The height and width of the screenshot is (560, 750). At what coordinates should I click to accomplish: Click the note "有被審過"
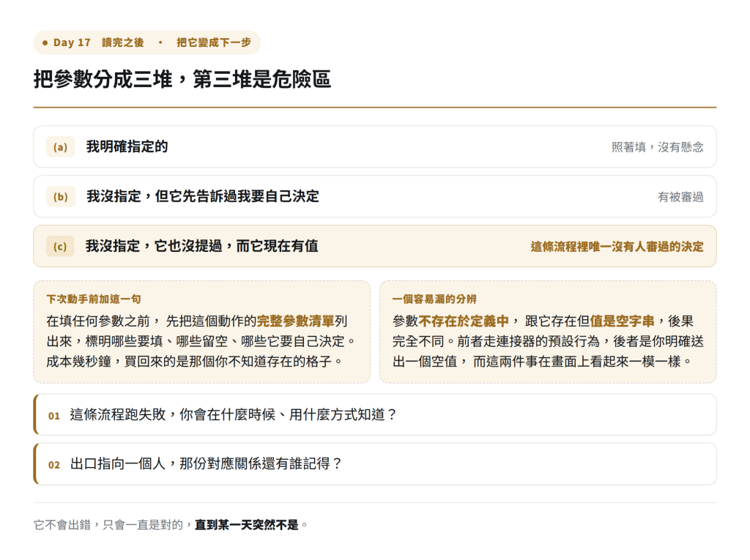pos(680,197)
